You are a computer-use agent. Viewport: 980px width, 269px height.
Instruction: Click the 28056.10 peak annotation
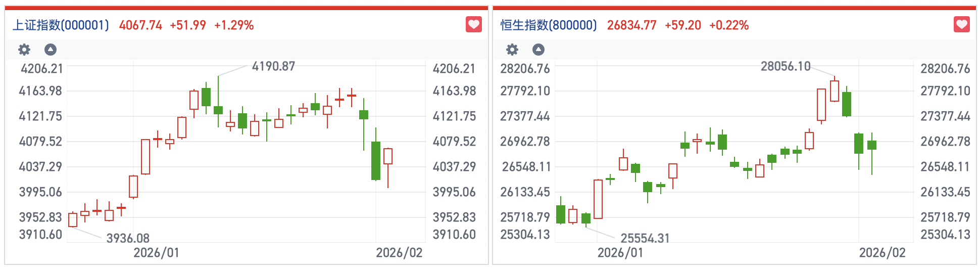click(786, 66)
